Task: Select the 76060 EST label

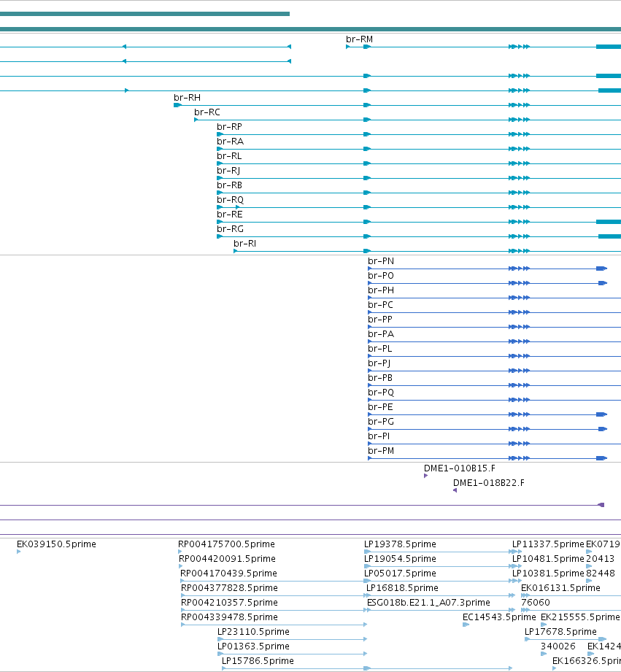Action: coord(536,602)
